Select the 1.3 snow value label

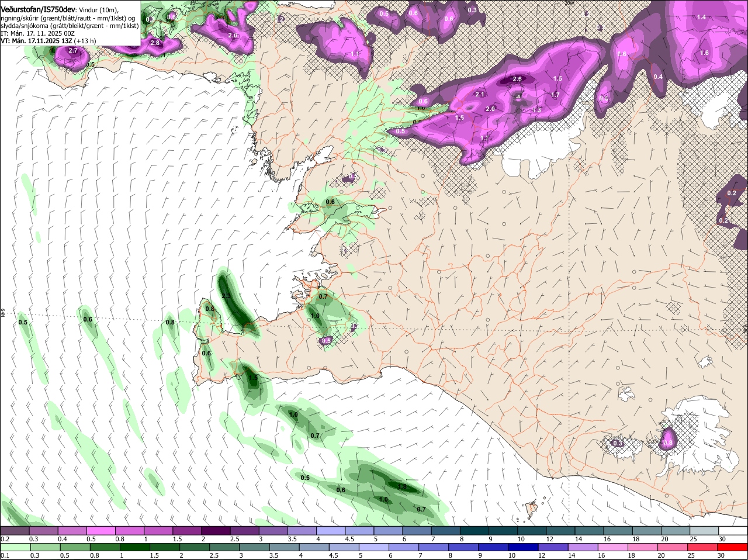[537, 110]
